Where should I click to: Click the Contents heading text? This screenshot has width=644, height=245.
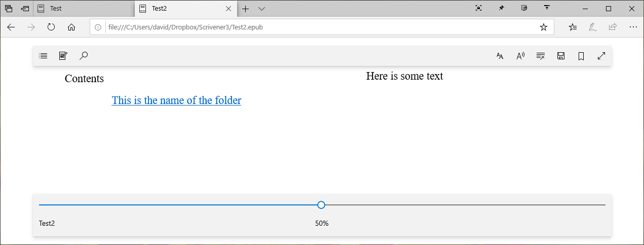84,79
